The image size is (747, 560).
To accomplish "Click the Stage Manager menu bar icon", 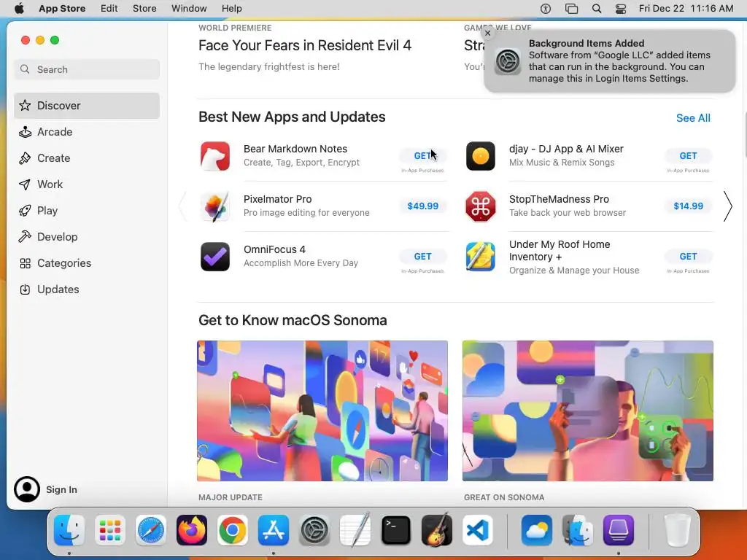I will pos(571,9).
